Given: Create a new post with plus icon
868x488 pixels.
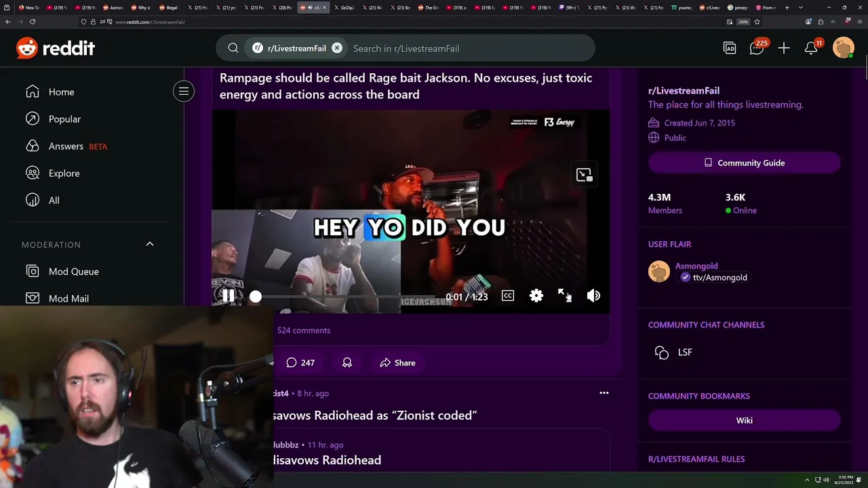Looking at the screenshot, I should [784, 48].
